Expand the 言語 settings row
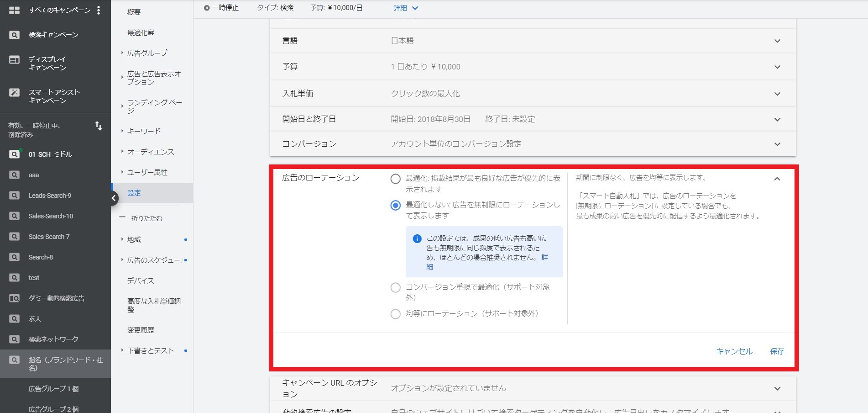Image resolution: width=868 pixels, height=413 pixels. pyautogui.click(x=533, y=41)
